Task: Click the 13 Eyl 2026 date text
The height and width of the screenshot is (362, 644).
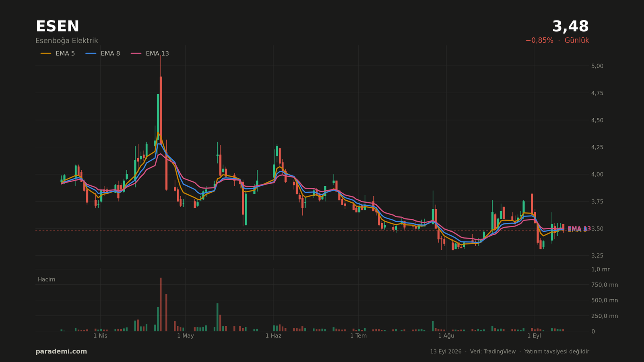Action: [446, 352]
